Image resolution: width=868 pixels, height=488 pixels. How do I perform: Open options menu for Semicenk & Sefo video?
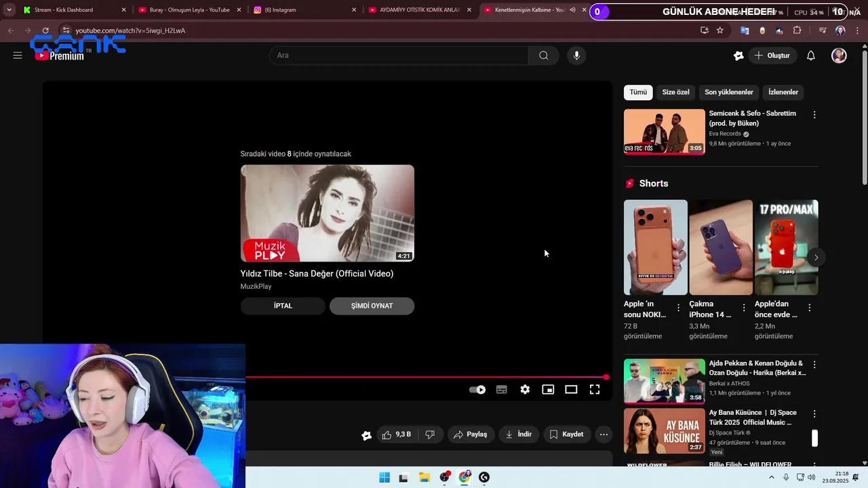(814, 115)
